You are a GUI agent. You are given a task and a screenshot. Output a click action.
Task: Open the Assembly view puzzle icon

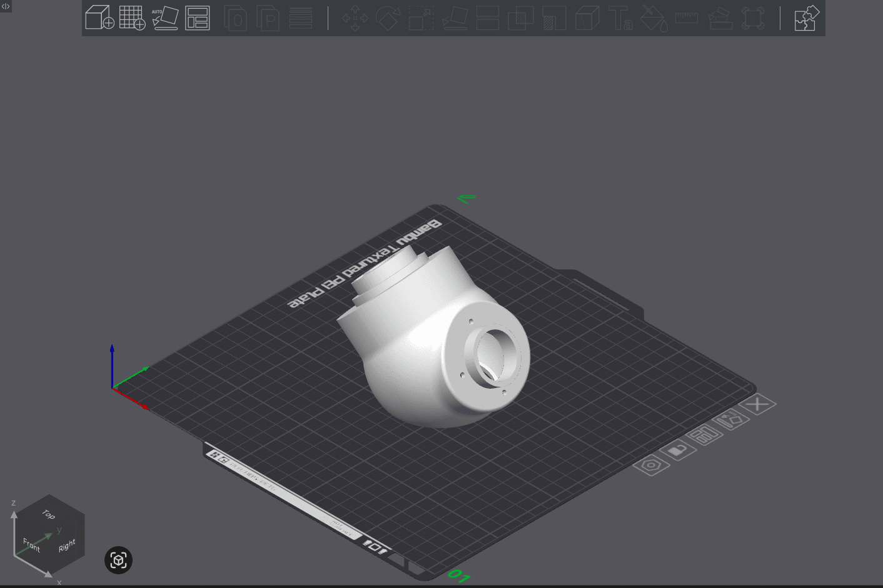(806, 19)
